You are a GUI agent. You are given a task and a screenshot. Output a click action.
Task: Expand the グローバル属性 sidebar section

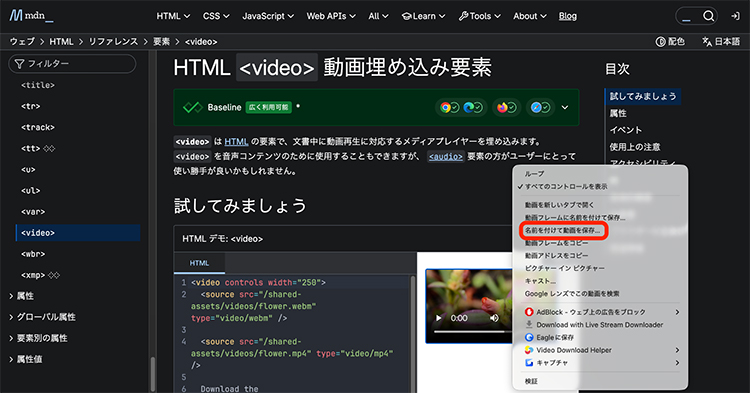[x=42, y=317]
